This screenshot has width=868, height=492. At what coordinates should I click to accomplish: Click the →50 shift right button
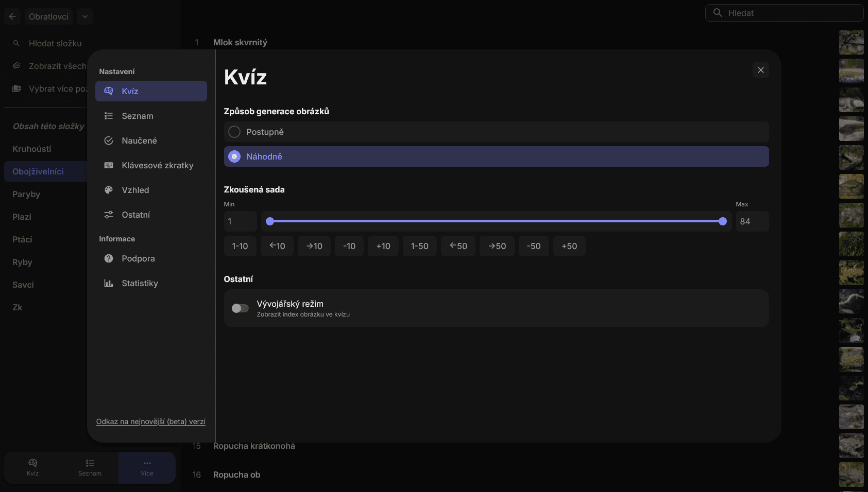tap(497, 246)
